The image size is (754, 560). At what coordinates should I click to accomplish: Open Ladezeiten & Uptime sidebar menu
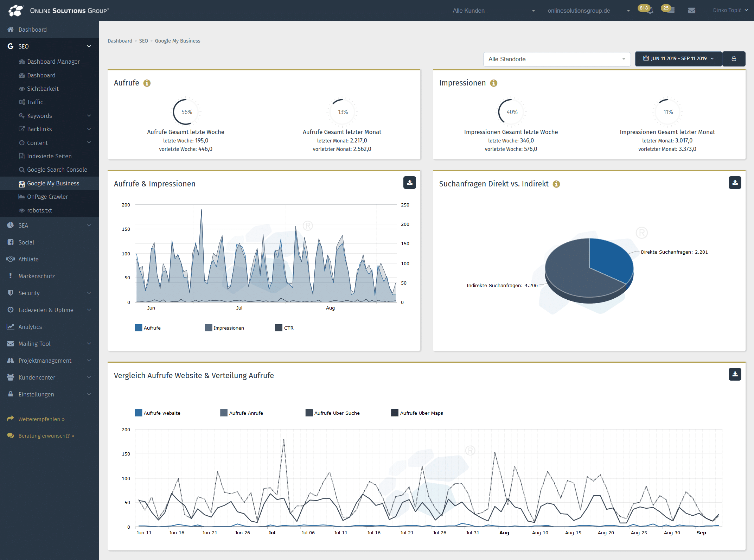50,310
